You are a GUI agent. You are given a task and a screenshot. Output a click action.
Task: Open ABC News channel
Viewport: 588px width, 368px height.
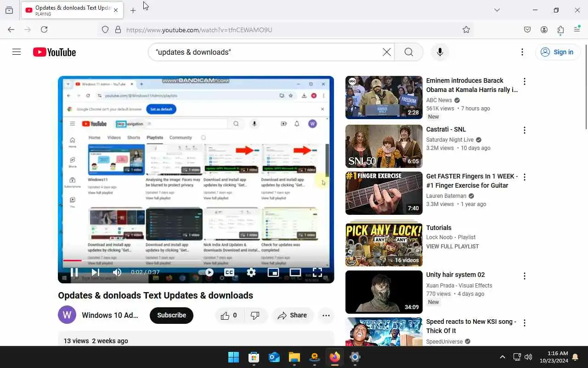pos(439,100)
